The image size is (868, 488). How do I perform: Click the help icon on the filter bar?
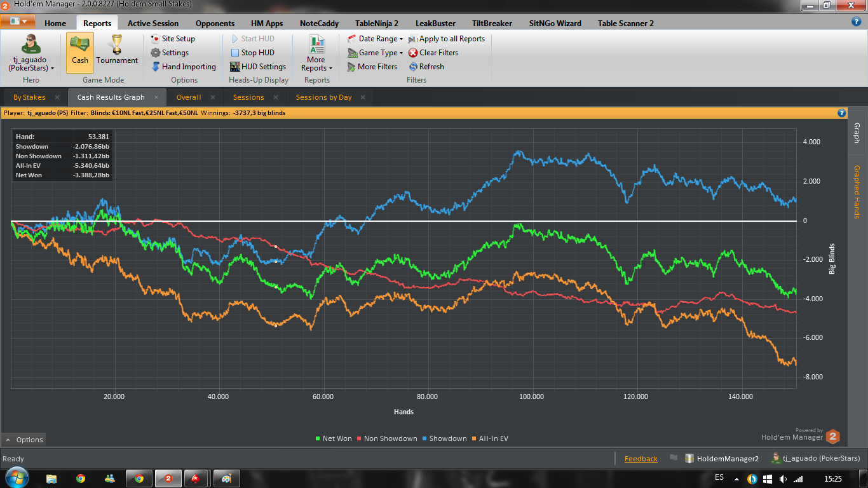842,113
